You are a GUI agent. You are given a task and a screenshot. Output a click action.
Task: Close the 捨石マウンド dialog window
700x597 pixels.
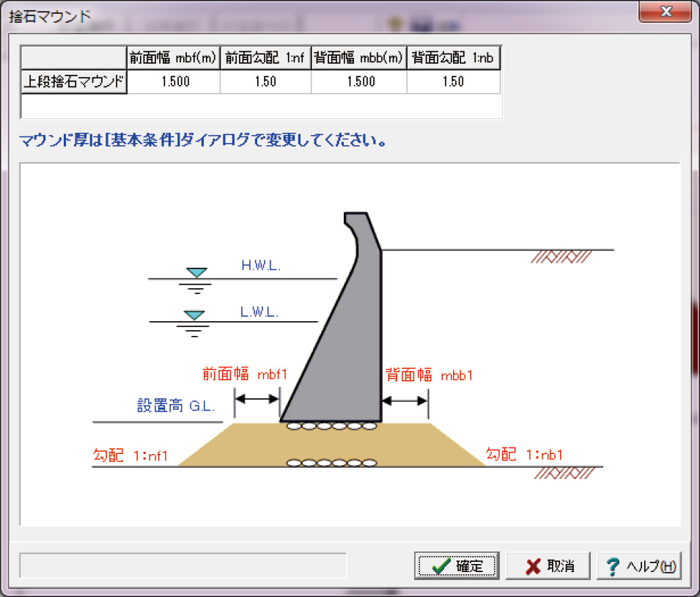pyautogui.click(x=665, y=11)
